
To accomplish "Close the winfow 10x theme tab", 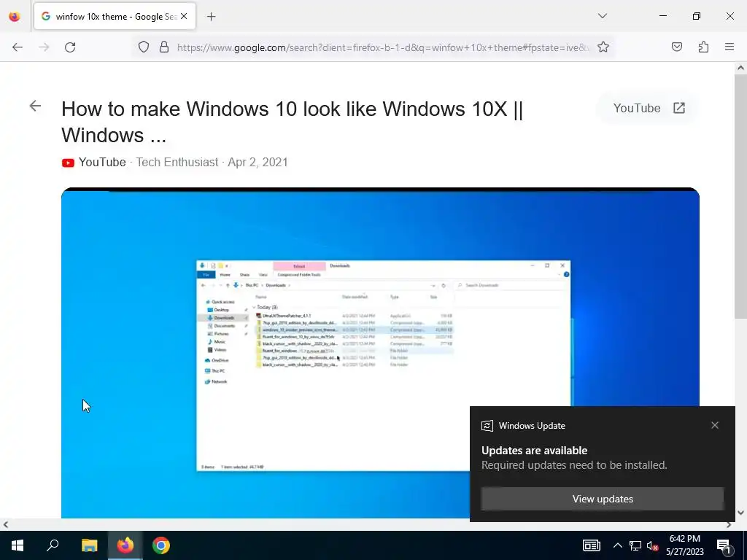I will pos(184,16).
